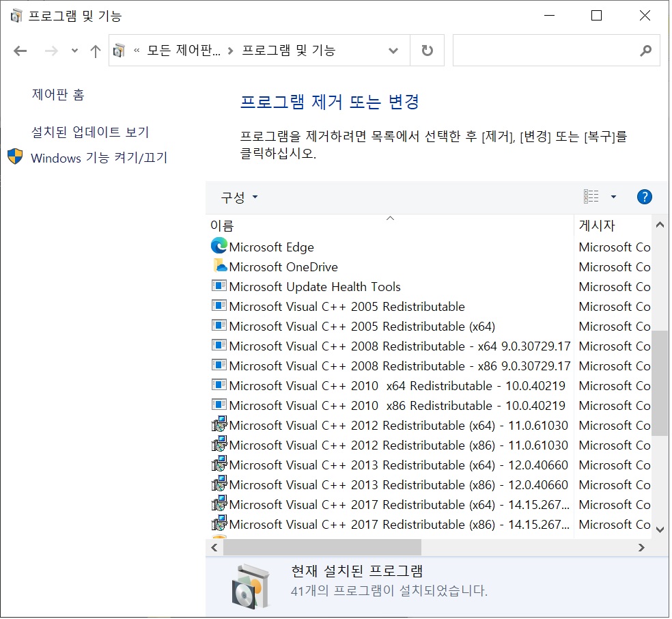
Task: Select Microsoft Edge icon in list
Action: point(219,246)
